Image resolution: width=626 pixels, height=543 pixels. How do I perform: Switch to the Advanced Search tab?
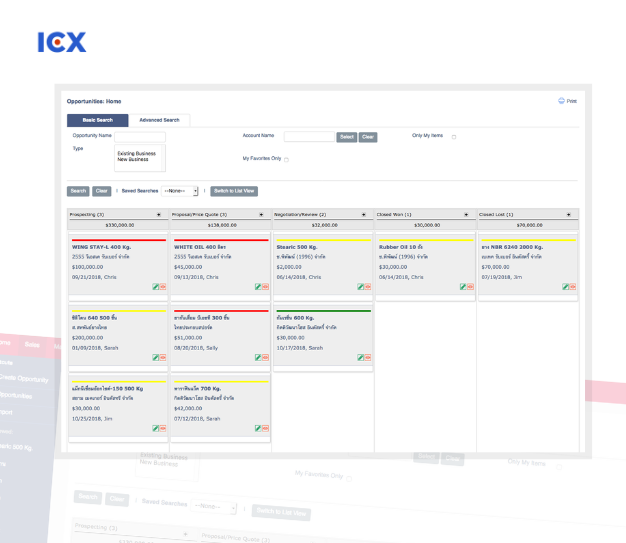tap(159, 120)
